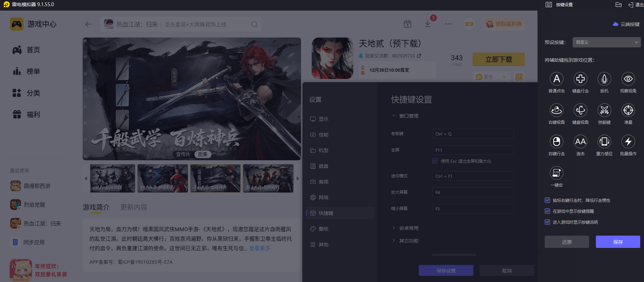Toggle 鼠标右键行走时，降低行走惯性 checkbox
This screenshot has width=644, height=282.
pos(547,200)
